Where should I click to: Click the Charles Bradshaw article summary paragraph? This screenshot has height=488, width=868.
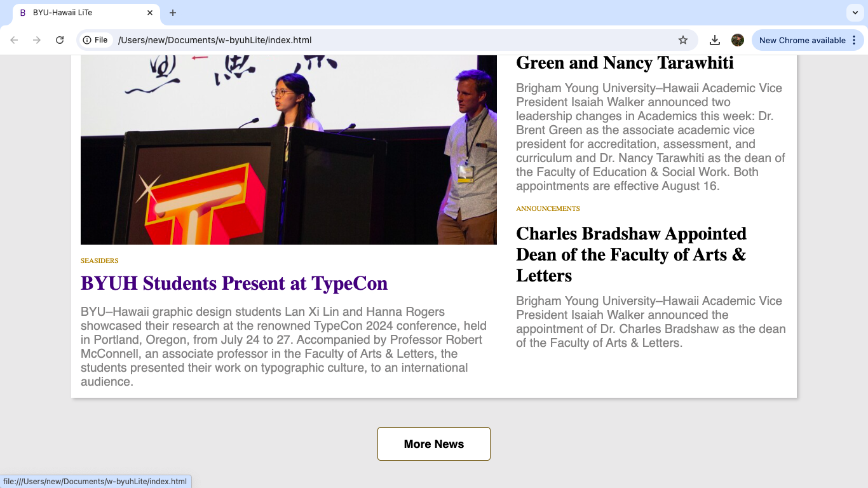click(x=651, y=322)
